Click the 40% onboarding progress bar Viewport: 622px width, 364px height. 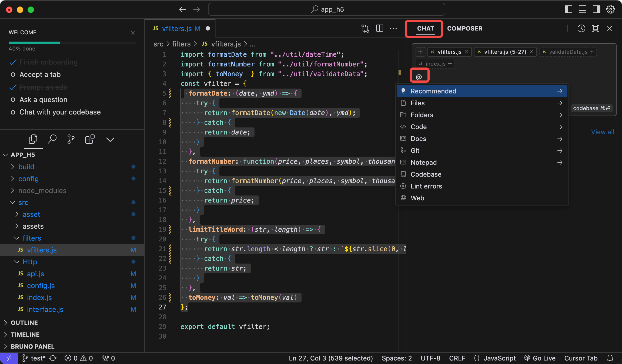(x=72, y=43)
